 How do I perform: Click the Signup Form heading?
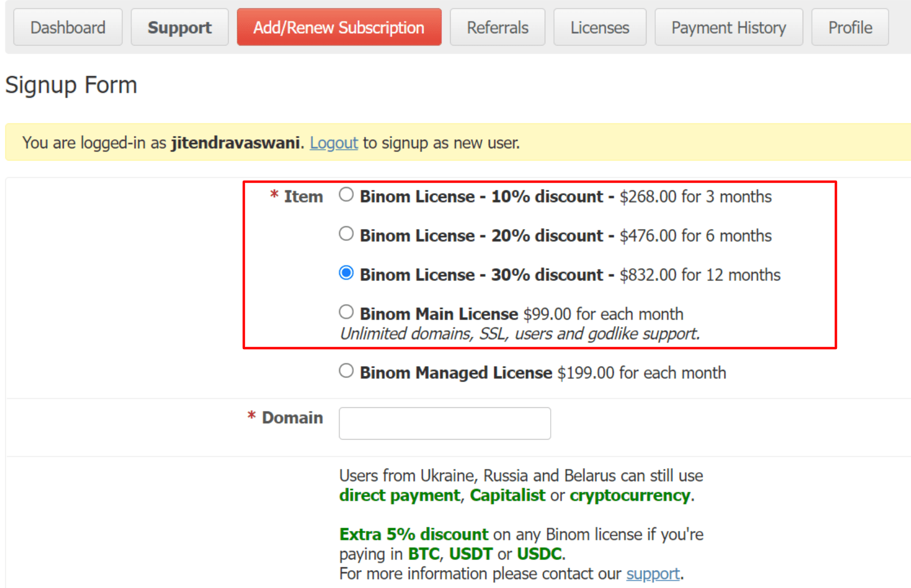[x=71, y=85]
